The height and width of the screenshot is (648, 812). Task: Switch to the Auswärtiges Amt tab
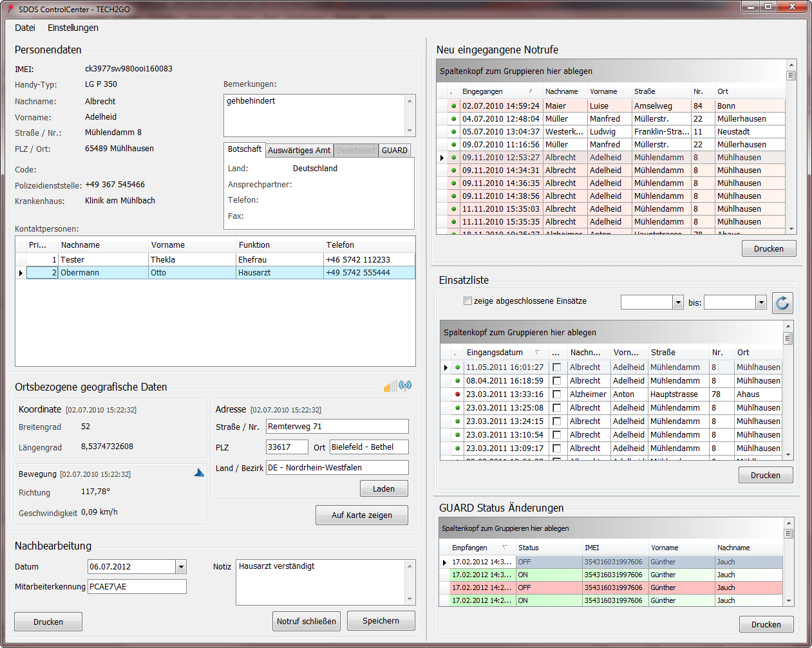click(x=299, y=151)
